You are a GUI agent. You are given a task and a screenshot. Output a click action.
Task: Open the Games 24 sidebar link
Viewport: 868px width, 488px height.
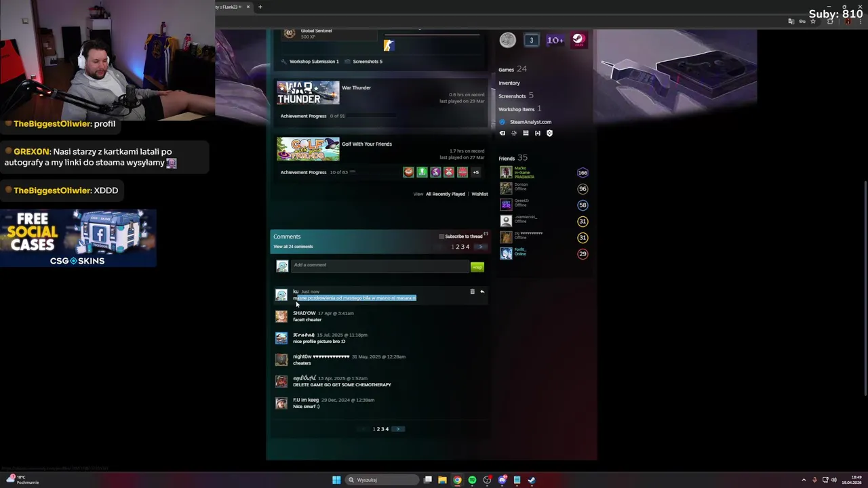(513, 69)
